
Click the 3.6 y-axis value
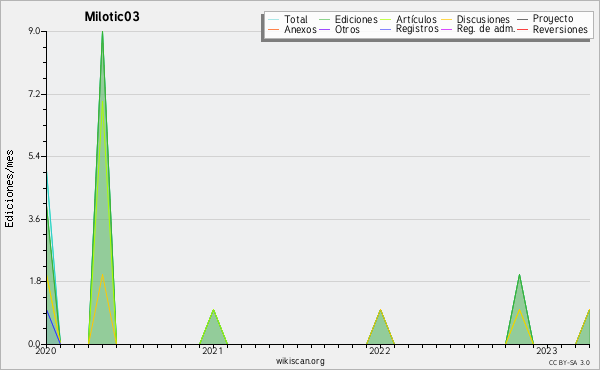(34, 219)
